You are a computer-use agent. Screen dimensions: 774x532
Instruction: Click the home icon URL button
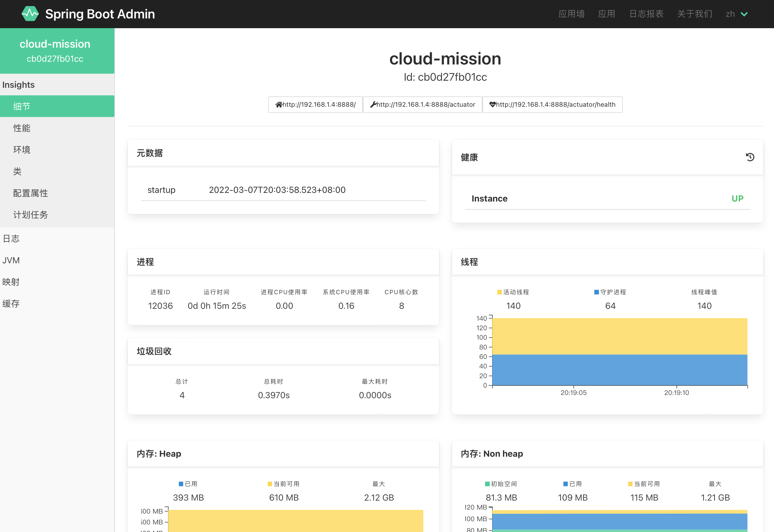click(x=315, y=105)
